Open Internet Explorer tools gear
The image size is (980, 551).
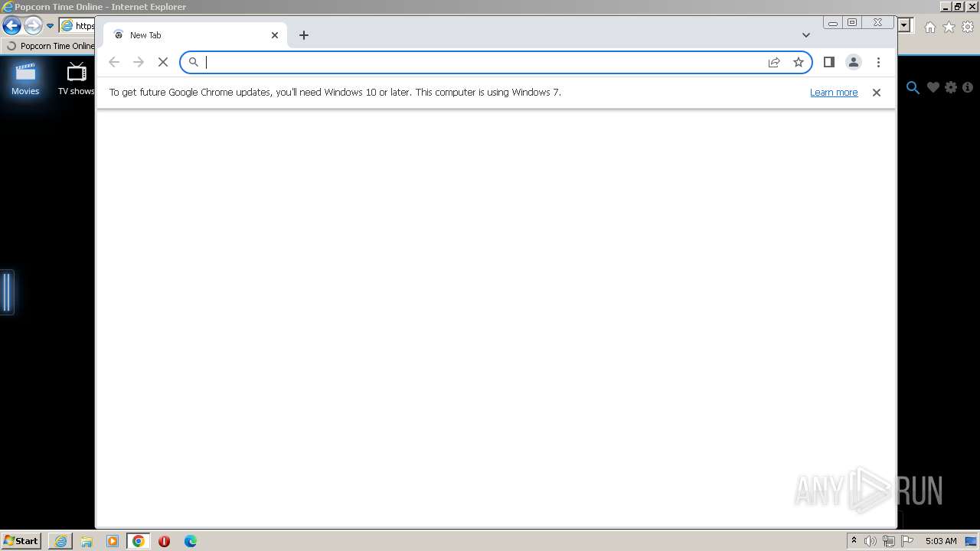(x=968, y=27)
